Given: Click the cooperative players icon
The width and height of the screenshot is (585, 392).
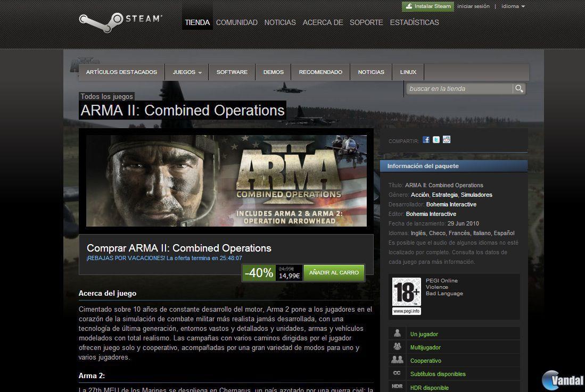Looking at the screenshot, I should pyautogui.click(x=397, y=360).
